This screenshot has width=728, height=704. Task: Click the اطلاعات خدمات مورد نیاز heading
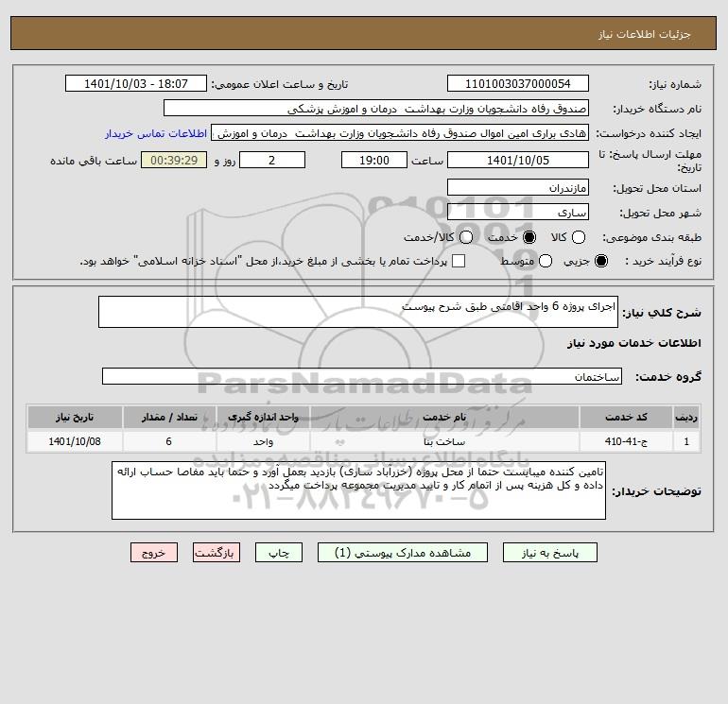pos(633,343)
